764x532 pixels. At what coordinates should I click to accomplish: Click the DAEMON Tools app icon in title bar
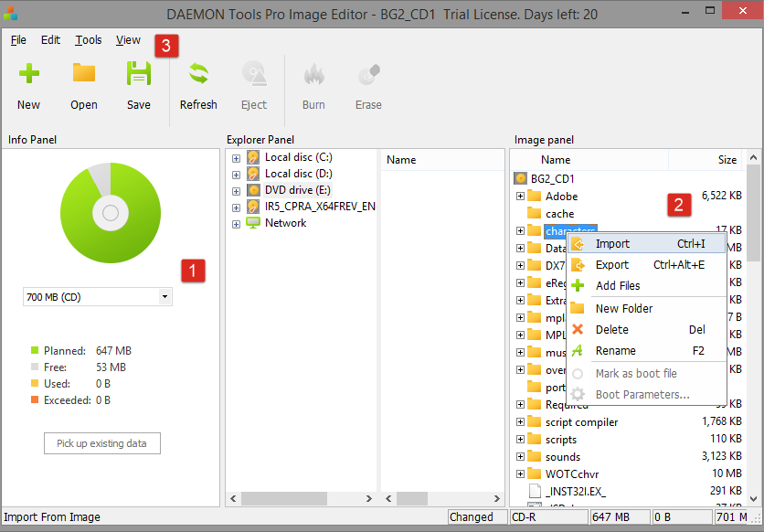pyautogui.click(x=10, y=14)
